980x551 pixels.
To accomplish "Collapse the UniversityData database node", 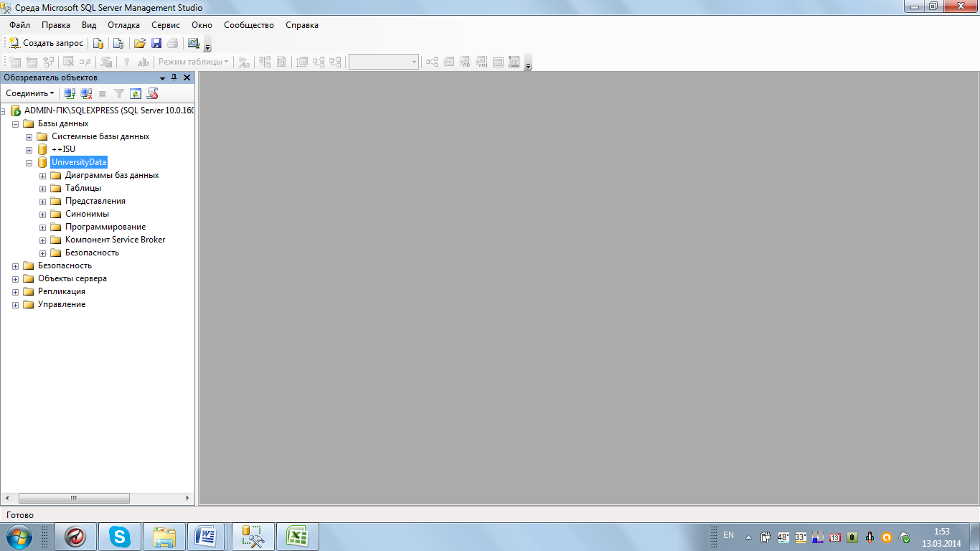I will pos(29,162).
